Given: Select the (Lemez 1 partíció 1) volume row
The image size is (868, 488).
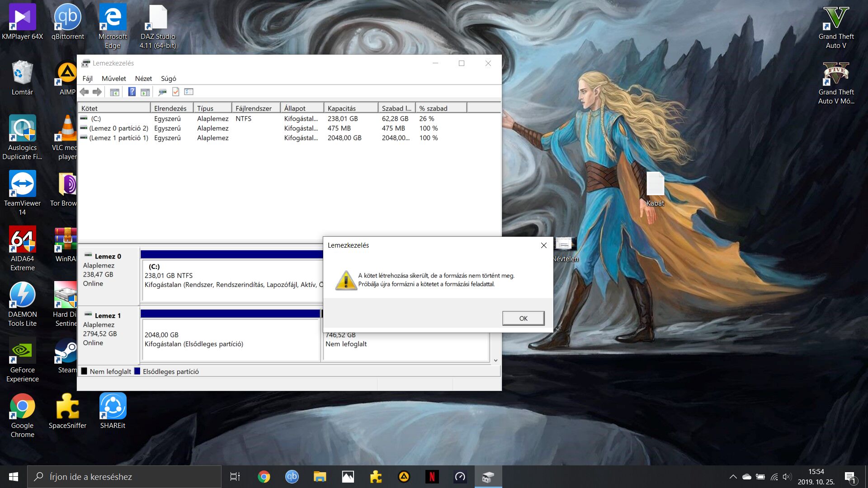Looking at the screenshot, I should (289, 138).
